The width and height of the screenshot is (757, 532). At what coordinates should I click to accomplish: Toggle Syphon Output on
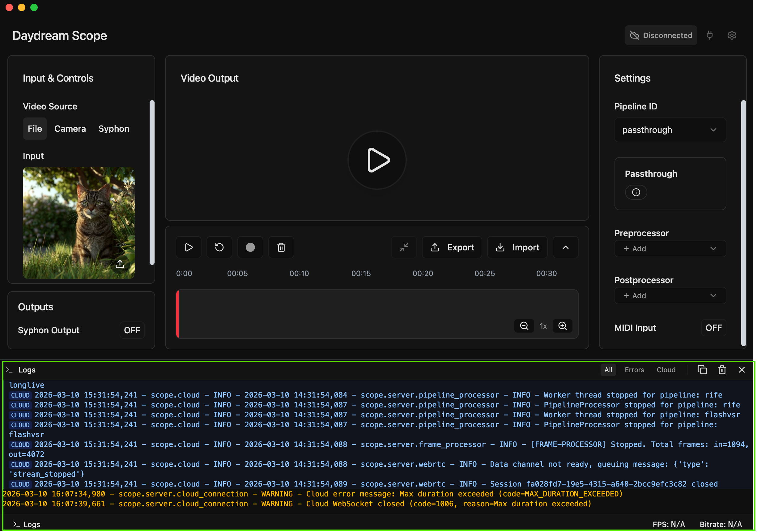tap(132, 330)
